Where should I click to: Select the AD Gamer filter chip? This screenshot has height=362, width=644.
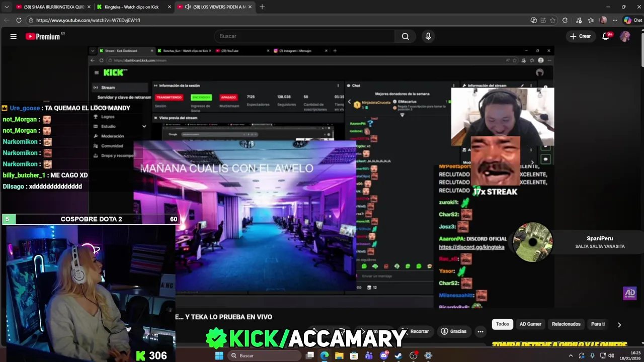click(x=530, y=324)
